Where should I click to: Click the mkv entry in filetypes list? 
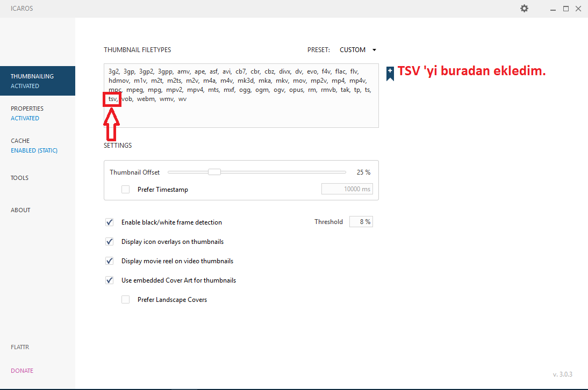282,81
